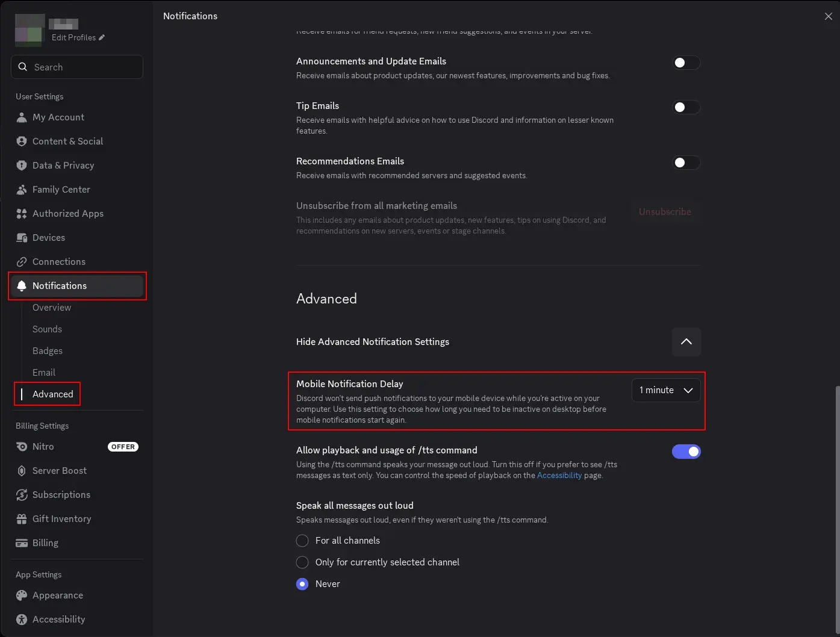Image resolution: width=840 pixels, height=637 pixels.
Task: Open the Accessibility page link
Action: [559, 476]
